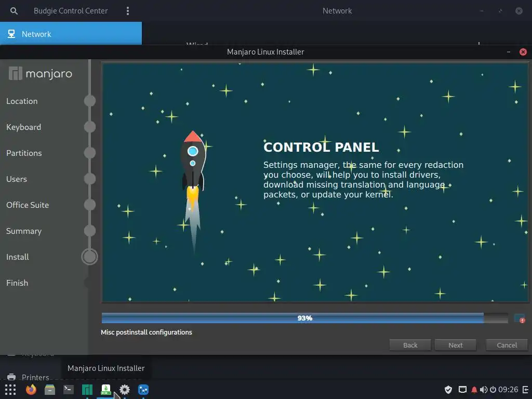
Task: Click the Back button
Action: click(410, 345)
